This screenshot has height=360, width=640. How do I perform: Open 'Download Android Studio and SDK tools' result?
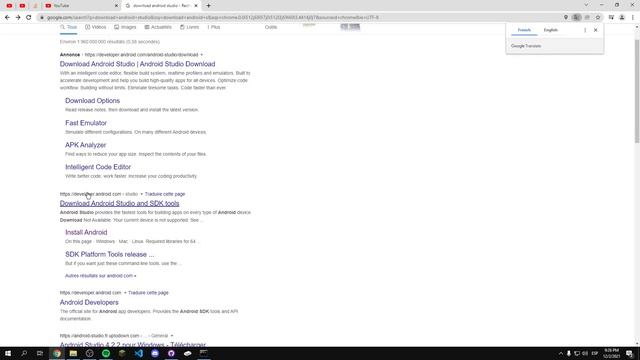tap(119, 203)
